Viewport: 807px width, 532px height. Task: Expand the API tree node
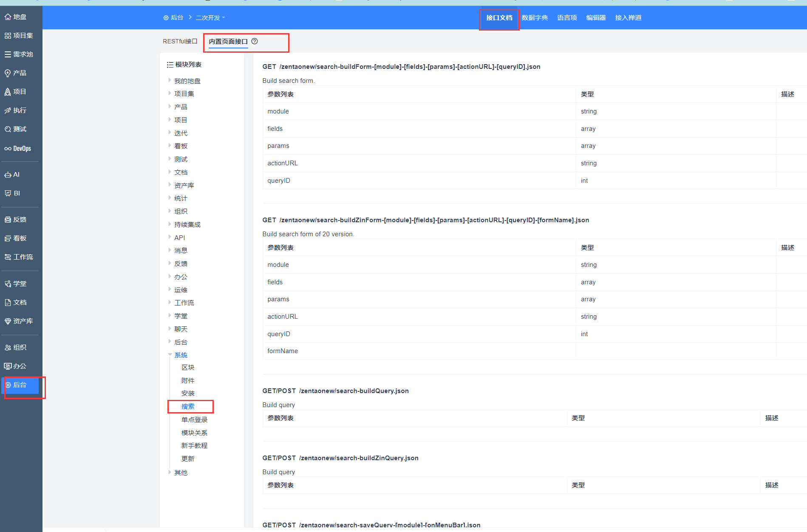point(170,237)
